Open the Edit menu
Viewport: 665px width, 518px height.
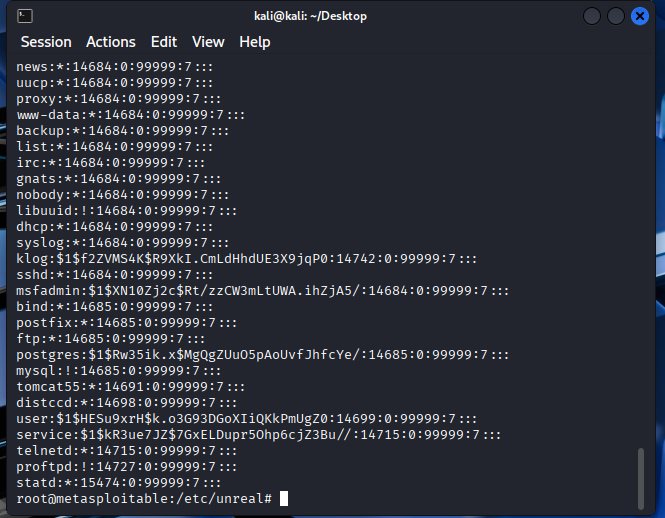coord(164,42)
